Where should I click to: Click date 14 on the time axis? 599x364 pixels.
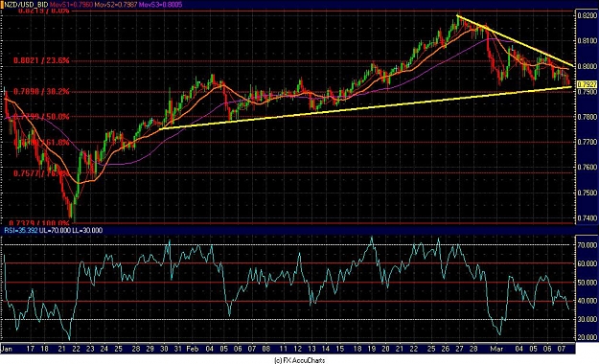[x=326, y=349]
